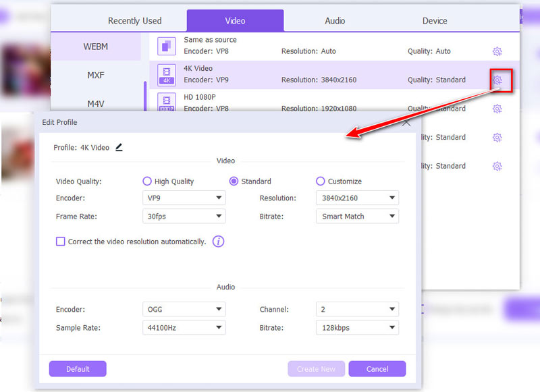Click the Create New button
The image size is (540, 392).
316,369
